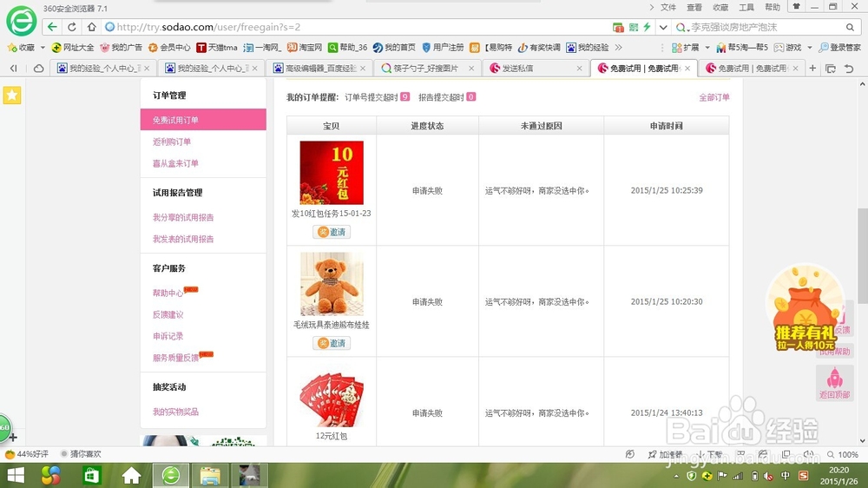Close the active 免费试用 tab
Screen dimensions: 868x488
tap(687, 68)
